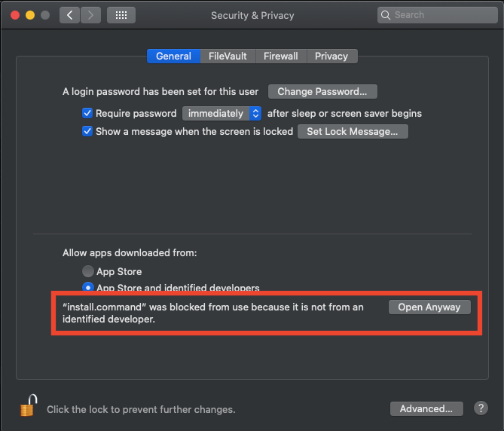Toggle the Require password checkbox

tap(87, 114)
